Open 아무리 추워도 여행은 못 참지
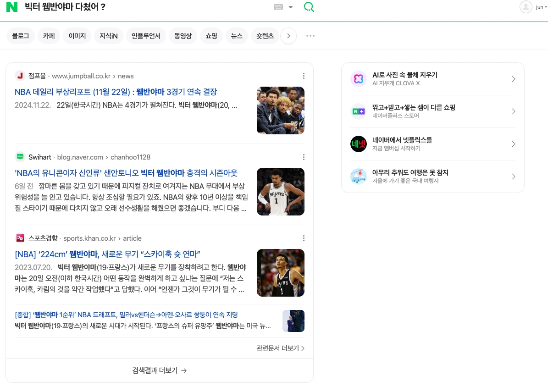548x392 pixels. [410, 172]
